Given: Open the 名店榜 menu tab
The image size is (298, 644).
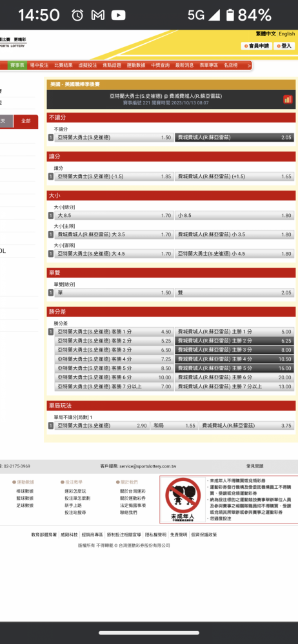Looking at the screenshot, I should coord(230,65).
